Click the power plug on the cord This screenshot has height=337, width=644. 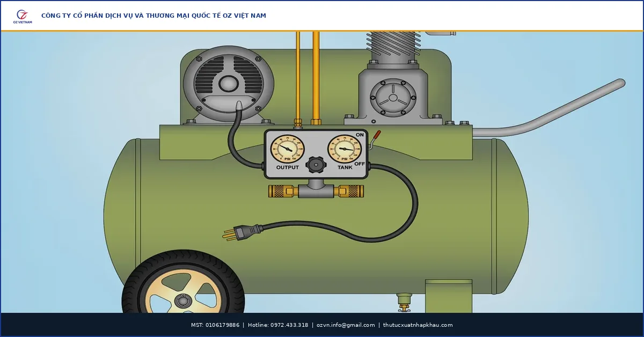tap(243, 232)
